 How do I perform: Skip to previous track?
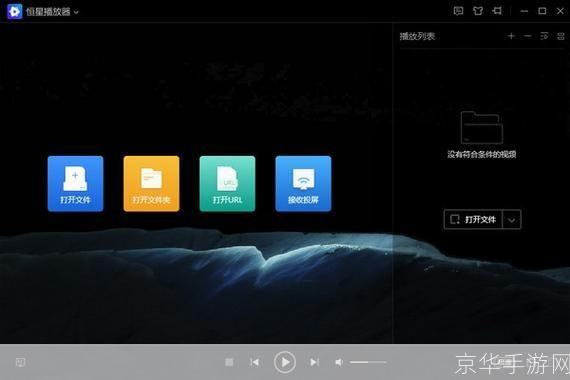(x=254, y=362)
